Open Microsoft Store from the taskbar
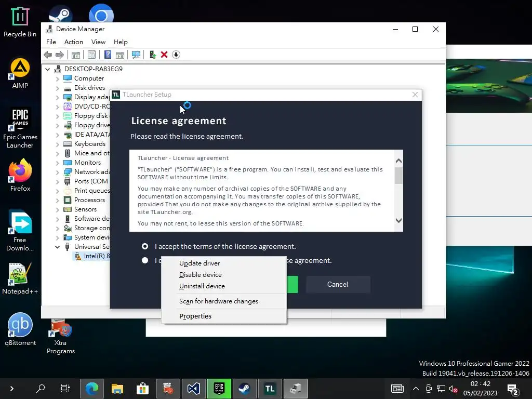 coord(142,389)
